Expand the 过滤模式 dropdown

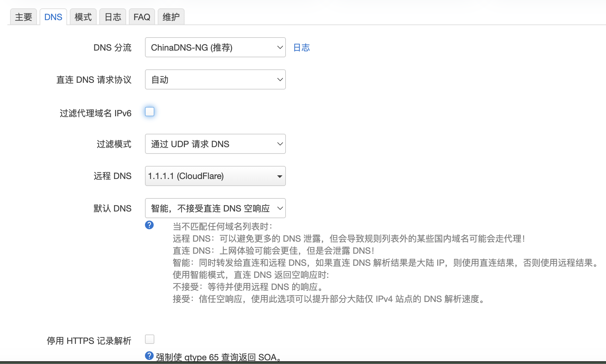click(215, 144)
